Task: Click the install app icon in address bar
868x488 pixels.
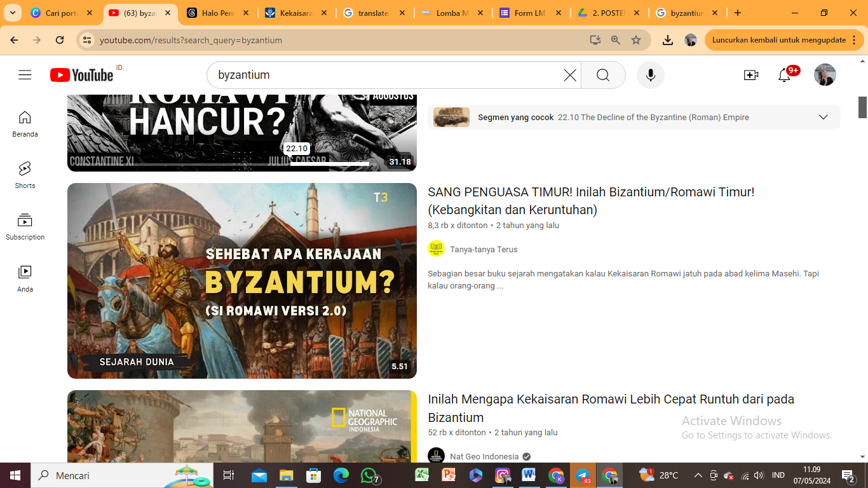Action: [595, 40]
